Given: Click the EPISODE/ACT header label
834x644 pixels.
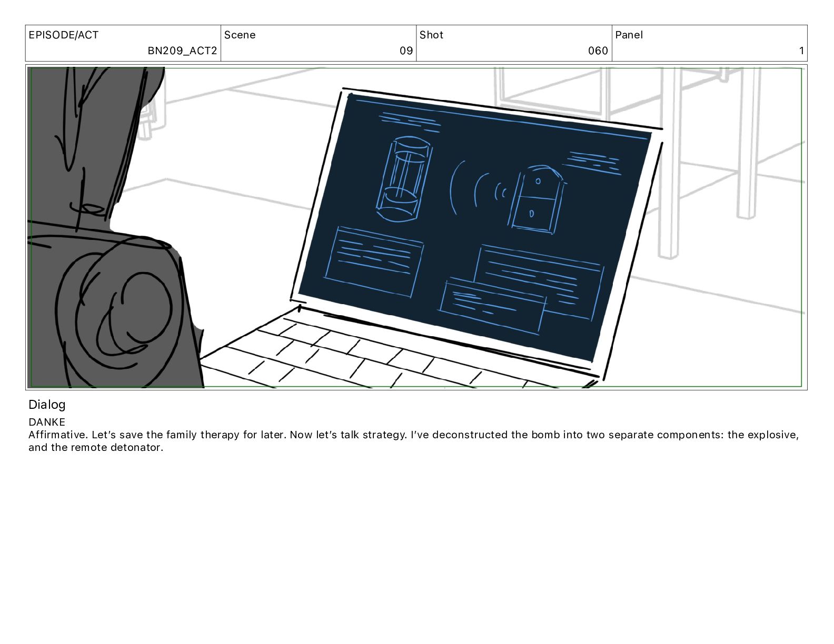Looking at the screenshot, I should coord(63,35).
